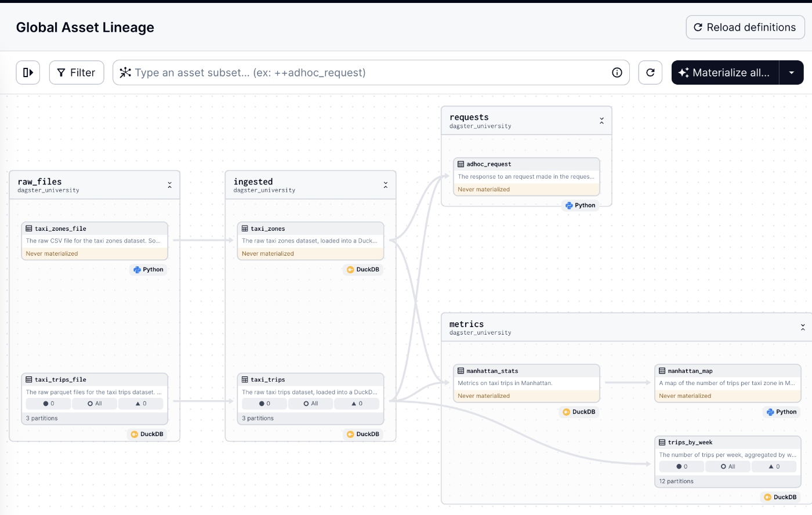Open the Filter button

tap(77, 72)
